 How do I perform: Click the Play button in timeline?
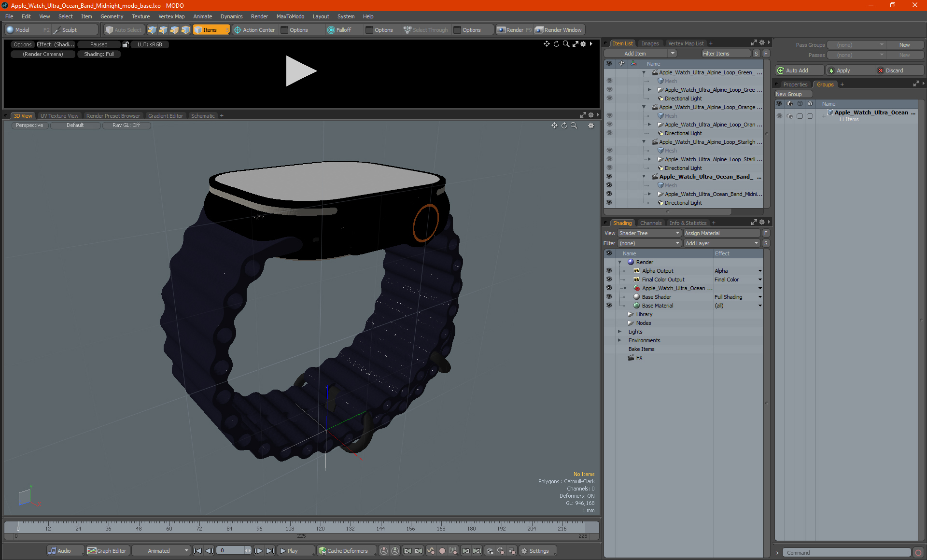(295, 551)
